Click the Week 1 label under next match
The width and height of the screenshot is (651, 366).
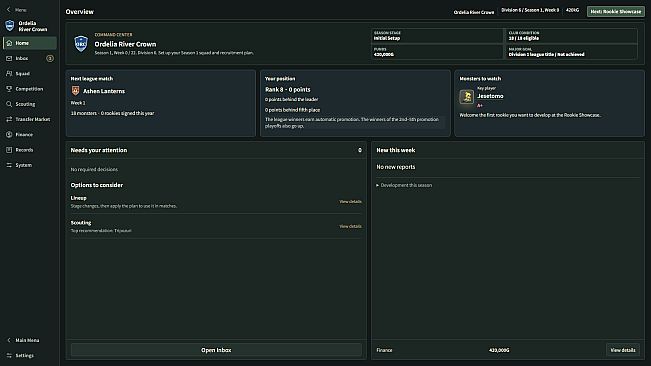point(78,103)
